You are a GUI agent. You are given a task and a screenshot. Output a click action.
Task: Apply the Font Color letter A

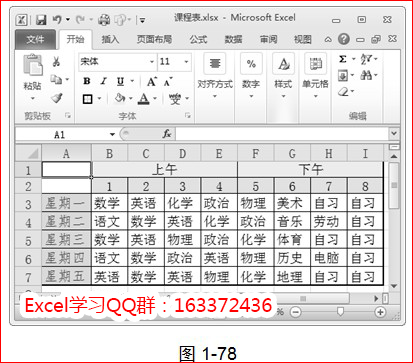[144, 99]
